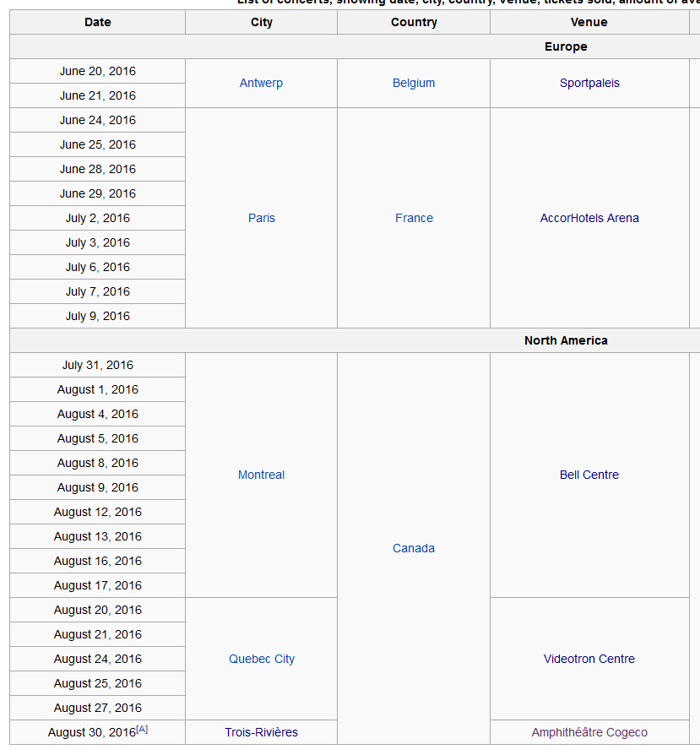Select the June 29, 2016 date cell
700x755 pixels.
[x=98, y=193]
